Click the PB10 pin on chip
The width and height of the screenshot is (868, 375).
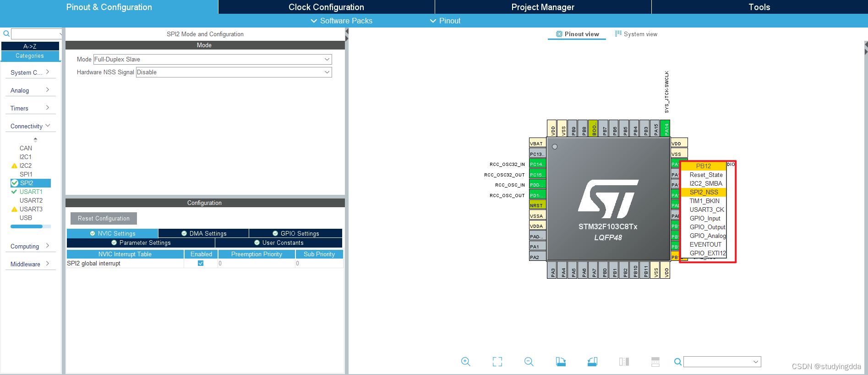coord(634,270)
